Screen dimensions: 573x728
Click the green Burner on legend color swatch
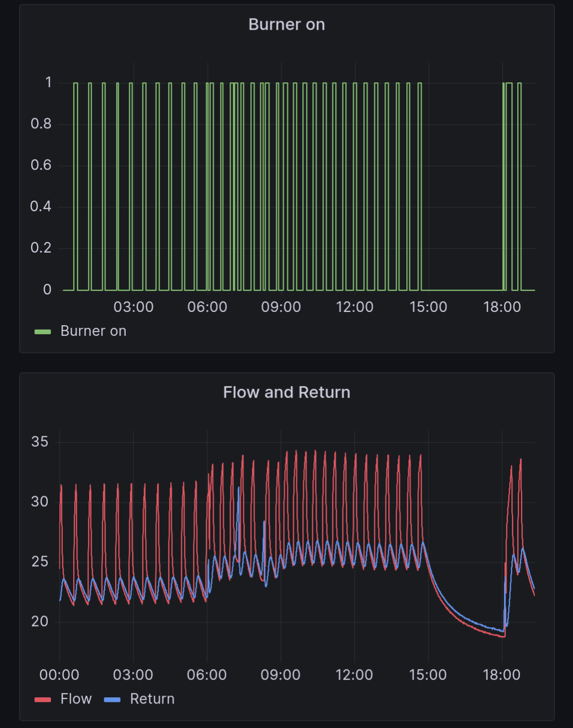42,332
